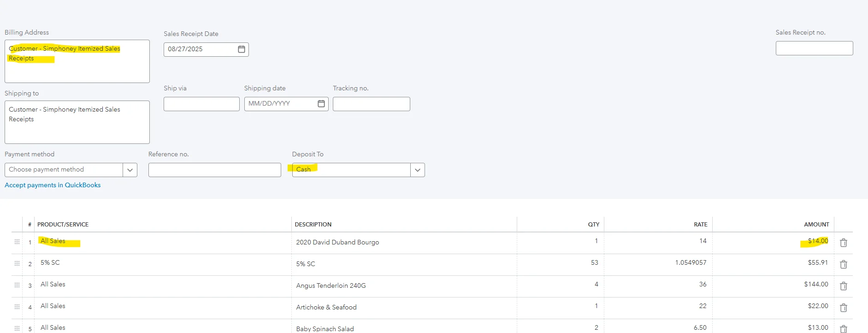
Task: Select All Sales product in row 3
Action: click(x=163, y=286)
